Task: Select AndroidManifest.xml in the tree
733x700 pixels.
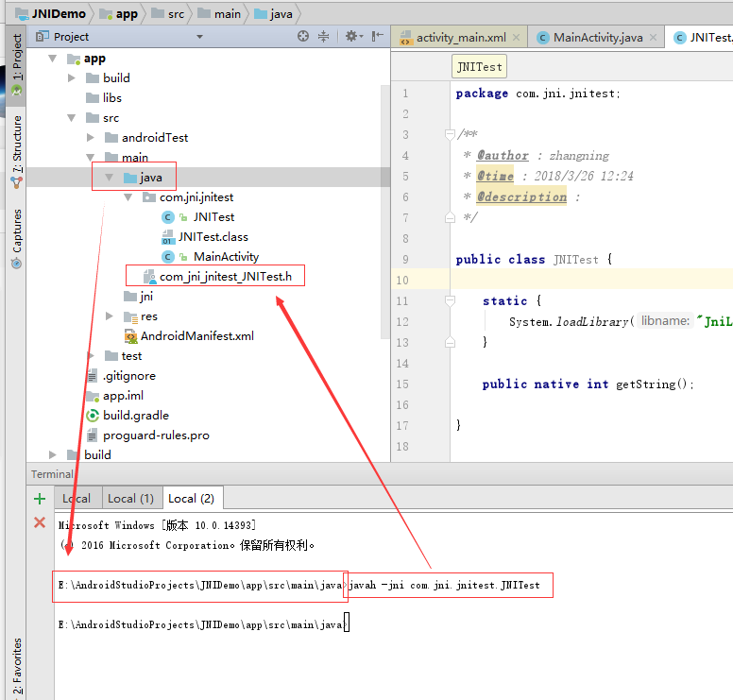Action: pos(189,335)
